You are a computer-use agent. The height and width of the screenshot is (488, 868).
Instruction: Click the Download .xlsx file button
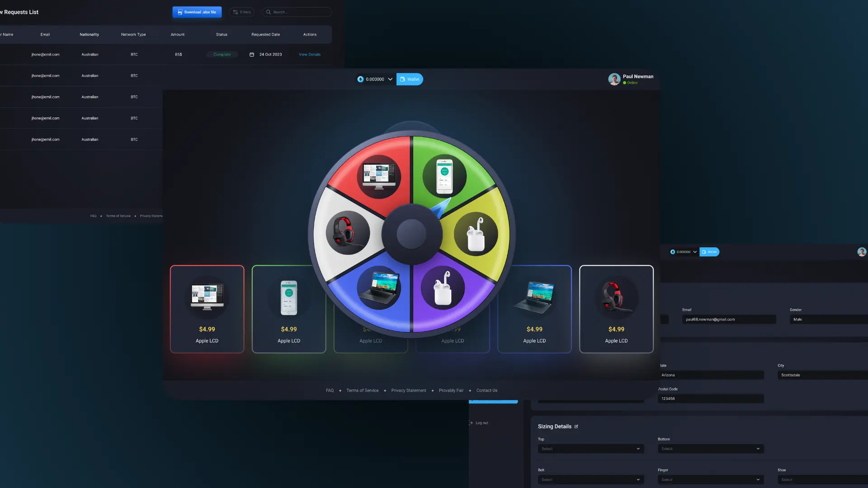coord(197,12)
